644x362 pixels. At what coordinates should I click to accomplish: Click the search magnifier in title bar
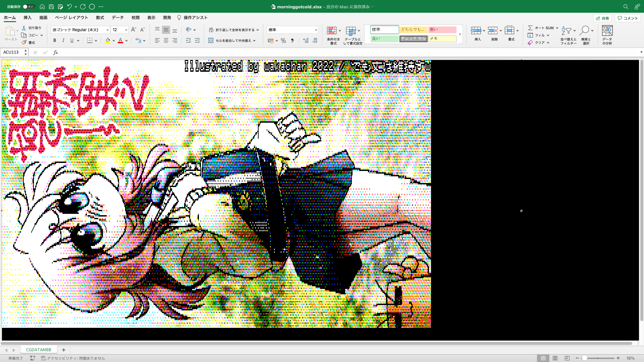click(x=626, y=6)
